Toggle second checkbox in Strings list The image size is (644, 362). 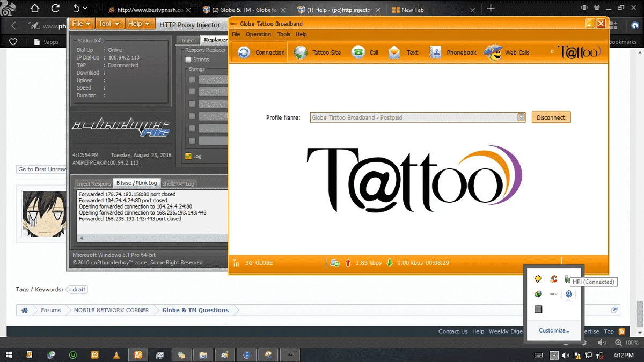pos(192,92)
